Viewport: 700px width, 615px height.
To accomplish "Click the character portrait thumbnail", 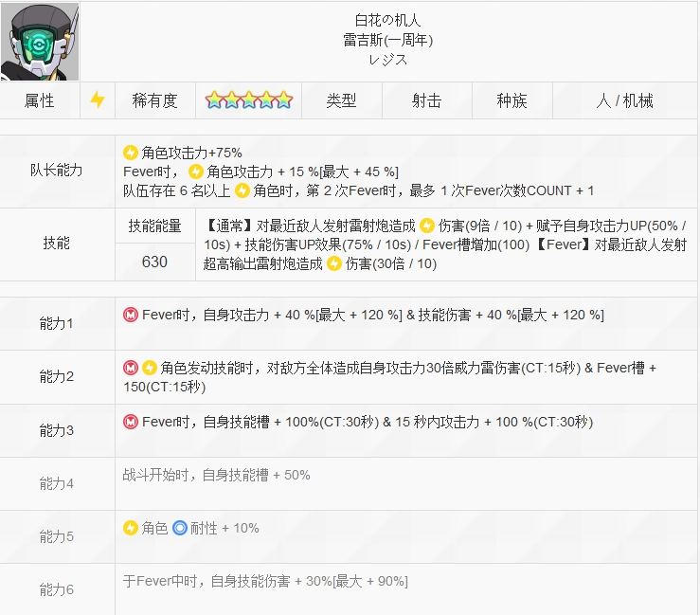I will tap(40, 42).
